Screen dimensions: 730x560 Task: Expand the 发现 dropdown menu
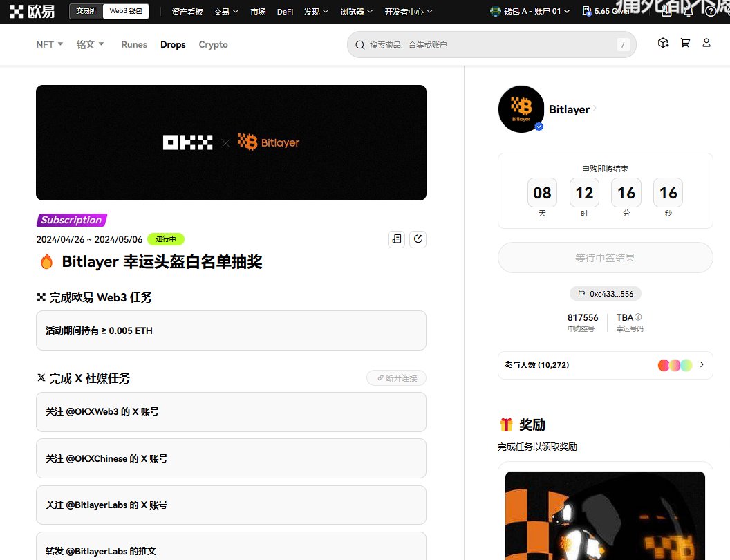[x=316, y=12]
